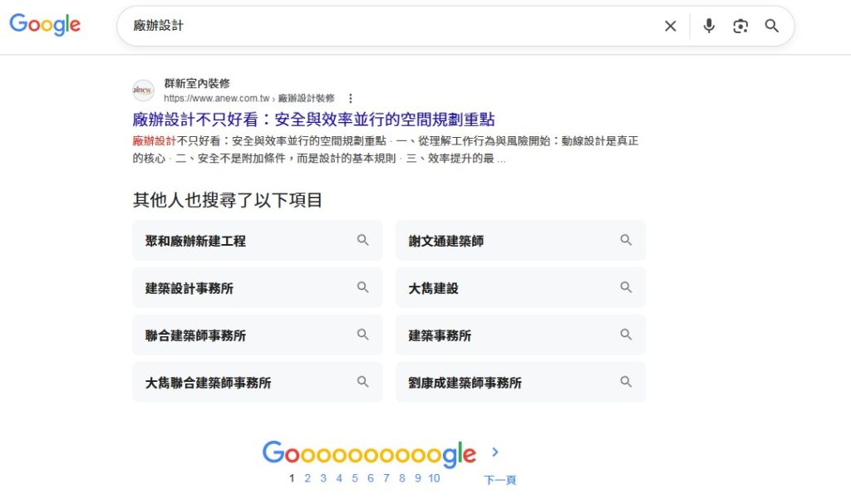Click magnifier icon in 聯合建築師事務所 suggestion
The width and height of the screenshot is (851, 504).
pyautogui.click(x=362, y=334)
